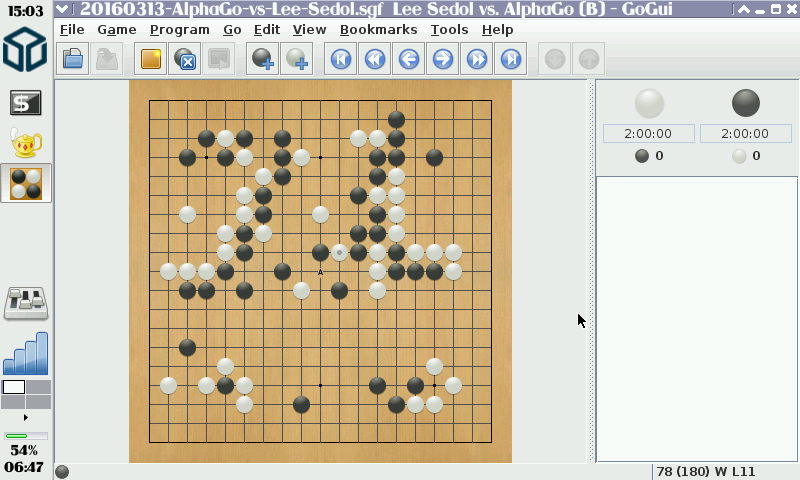Click the green battery level bar

click(x=26, y=436)
